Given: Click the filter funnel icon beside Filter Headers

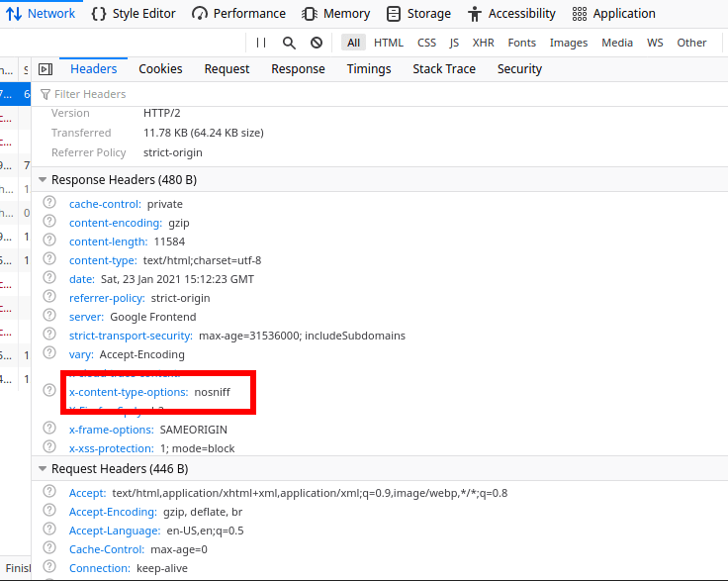Looking at the screenshot, I should [x=45, y=95].
